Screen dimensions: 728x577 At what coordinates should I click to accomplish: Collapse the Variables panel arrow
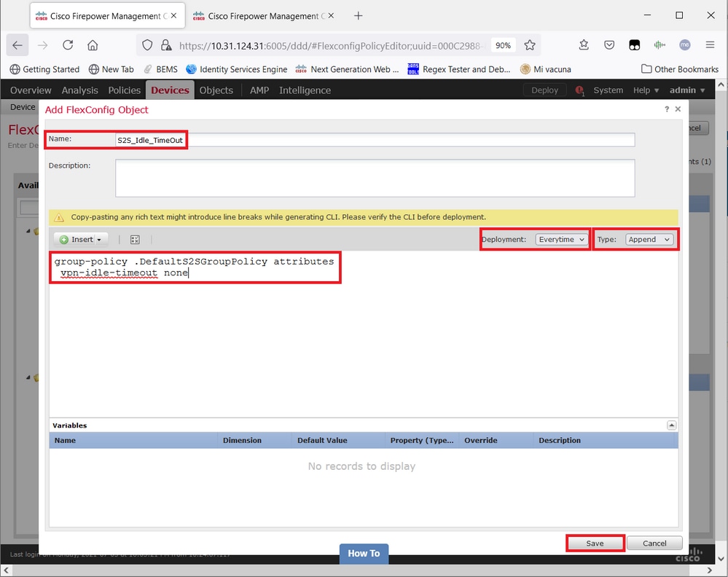pyautogui.click(x=671, y=425)
